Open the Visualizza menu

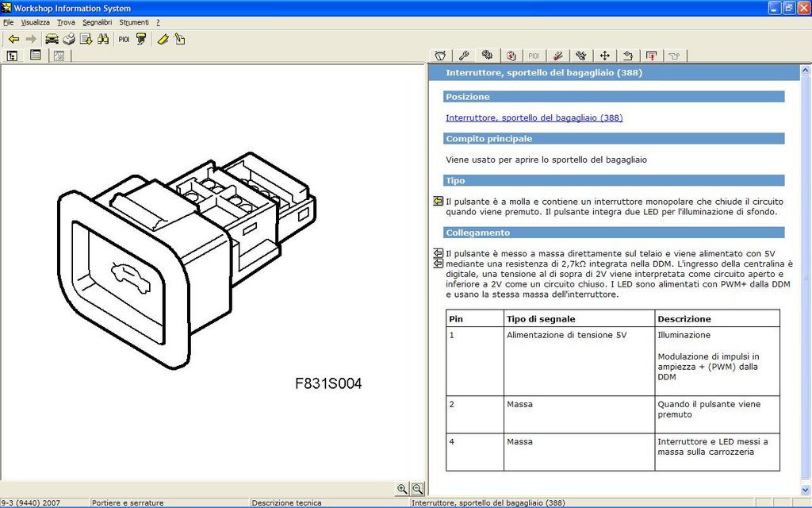(35, 22)
